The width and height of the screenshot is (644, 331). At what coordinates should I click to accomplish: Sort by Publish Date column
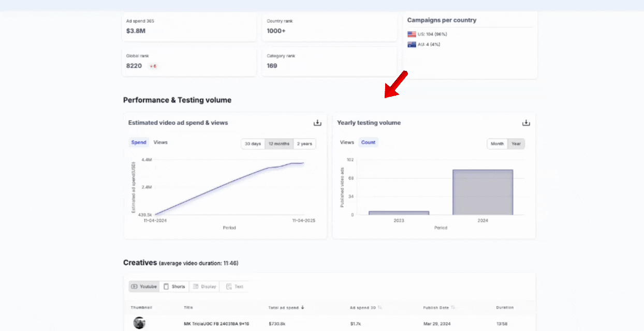tap(453, 308)
